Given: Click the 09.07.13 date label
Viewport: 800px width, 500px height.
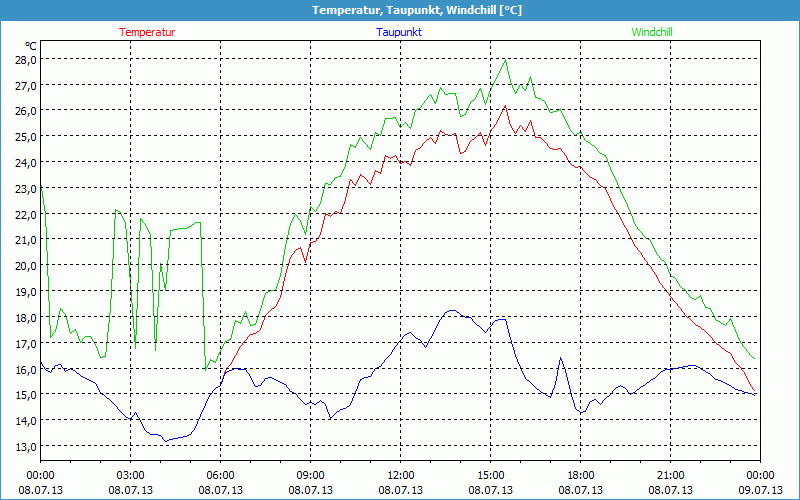Looking at the screenshot, I should [760, 490].
